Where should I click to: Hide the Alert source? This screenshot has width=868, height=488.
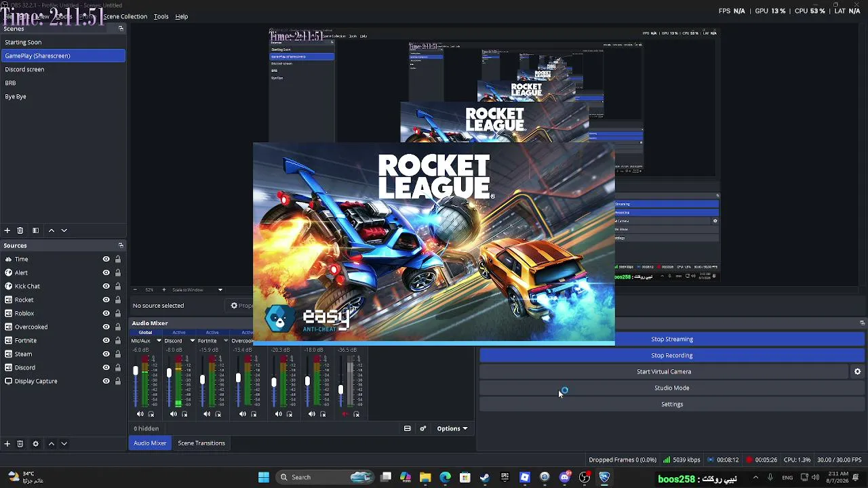[106, 272]
